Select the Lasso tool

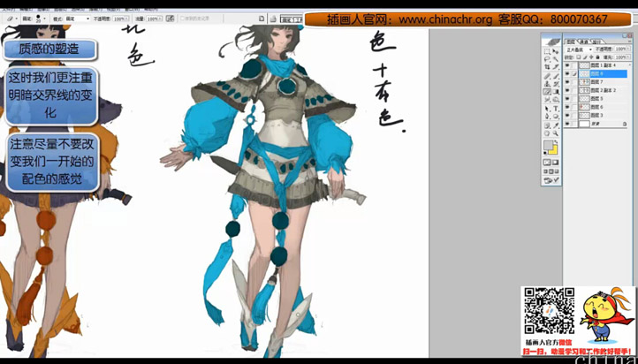pos(547,59)
